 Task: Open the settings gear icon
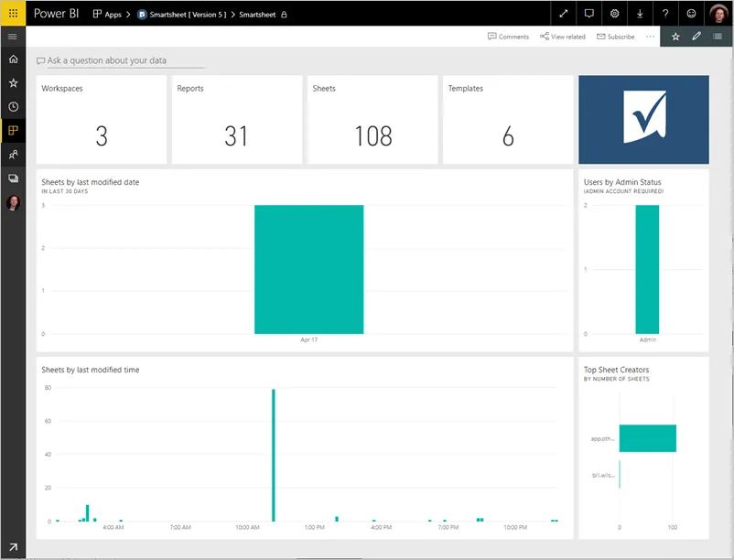click(615, 14)
